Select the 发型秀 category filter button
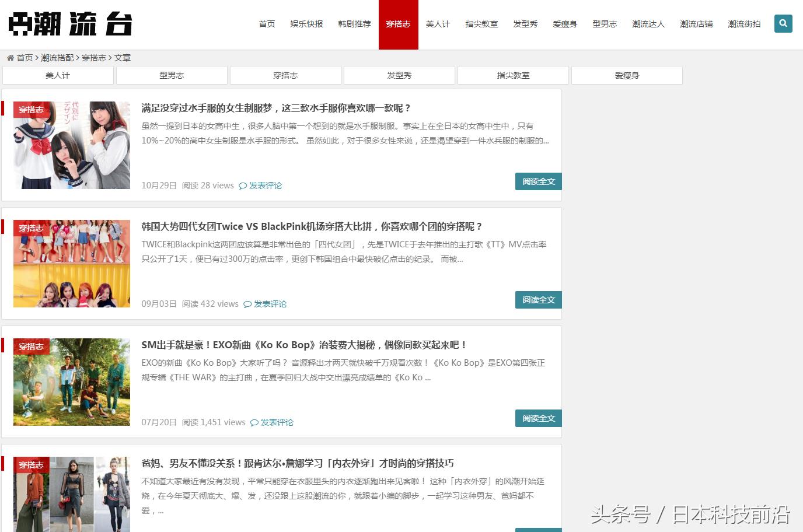This screenshot has height=532, width=803. click(x=399, y=75)
